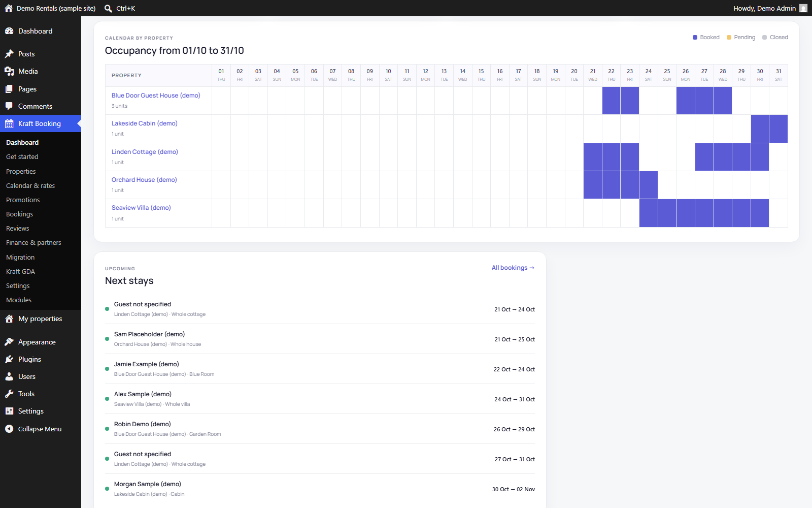This screenshot has height=508, width=812.
Task: Click the Plugins plug icon
Action: tap(9, 359)
